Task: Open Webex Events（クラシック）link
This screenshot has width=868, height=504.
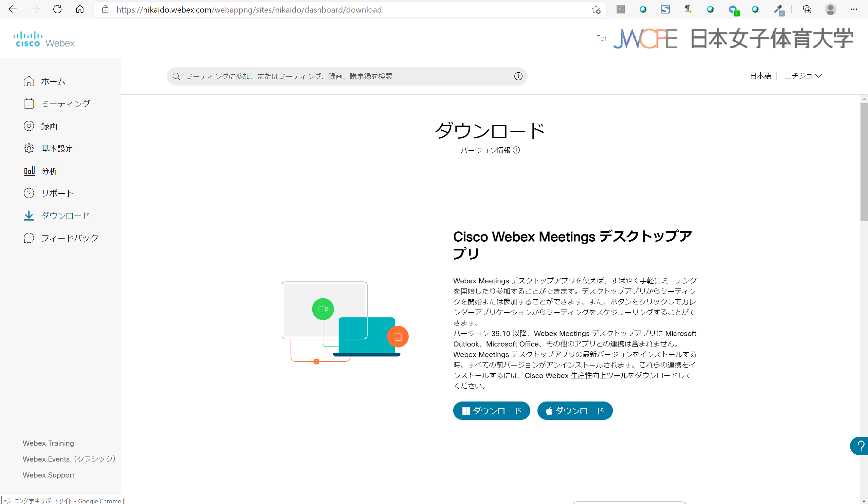Action: point(69,459)
